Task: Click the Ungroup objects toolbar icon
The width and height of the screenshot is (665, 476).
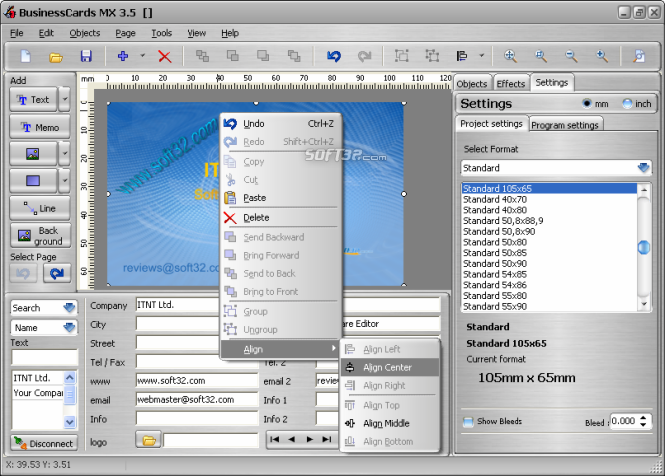Action: [432, 56]
